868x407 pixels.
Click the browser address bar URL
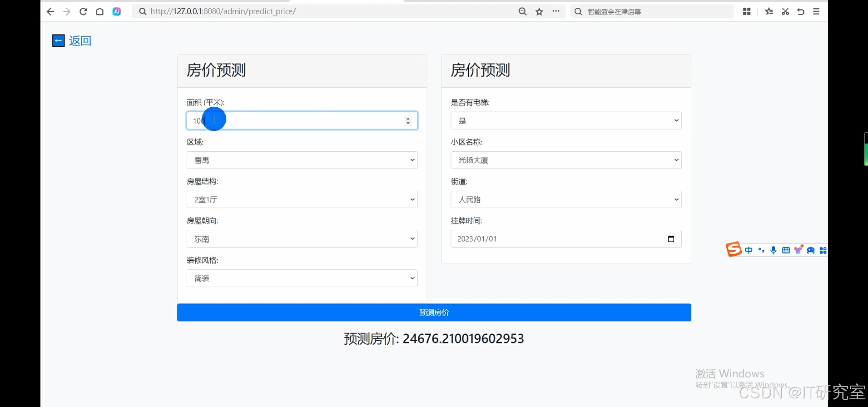click(223, 11)
